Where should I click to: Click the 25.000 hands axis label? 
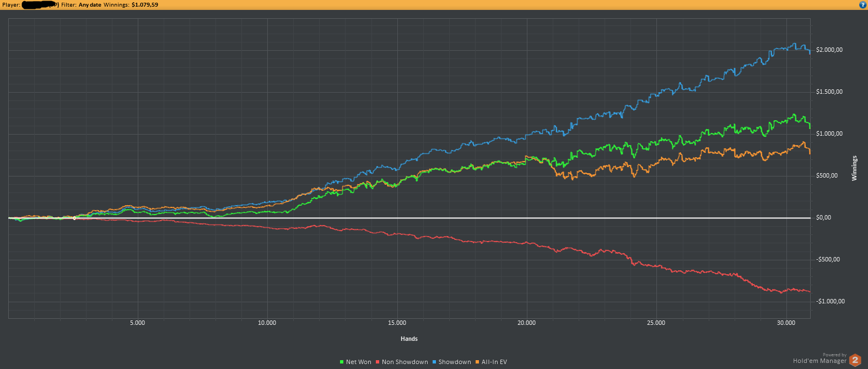coord(656,323)
